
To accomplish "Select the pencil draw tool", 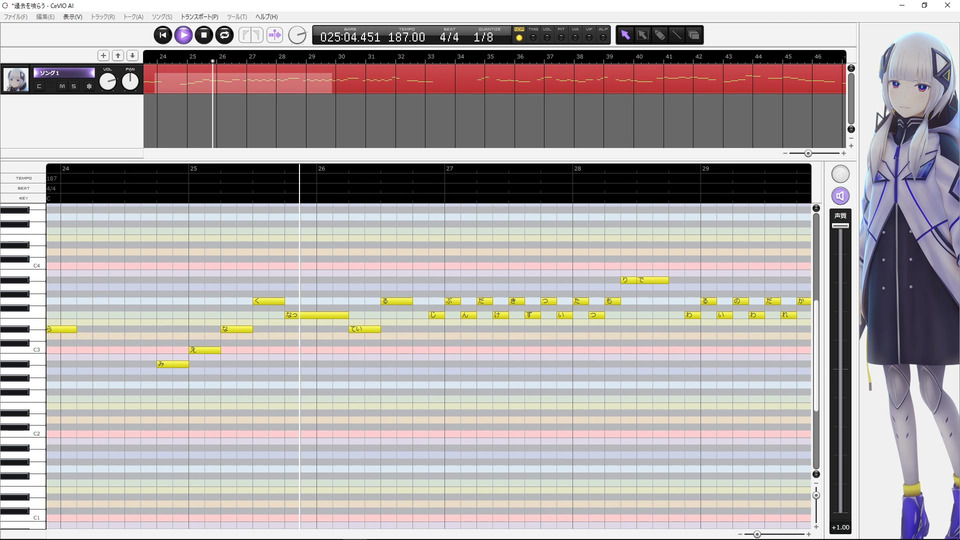I will click(659, 35).
